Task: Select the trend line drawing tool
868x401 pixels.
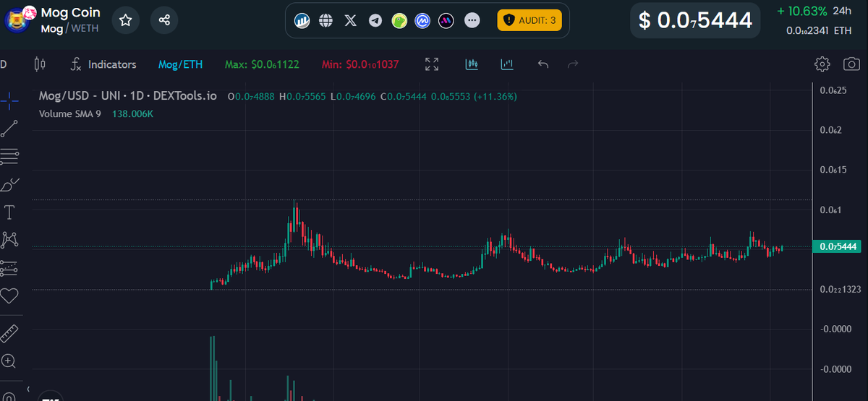Action: [x=9, y=129]
